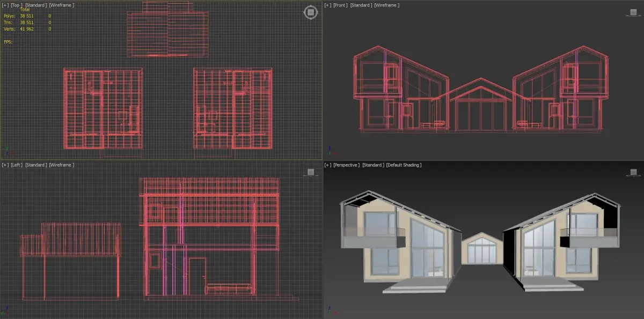Open the [+] menu of the Left viewport
644x319 pixels.
(5, 165)
